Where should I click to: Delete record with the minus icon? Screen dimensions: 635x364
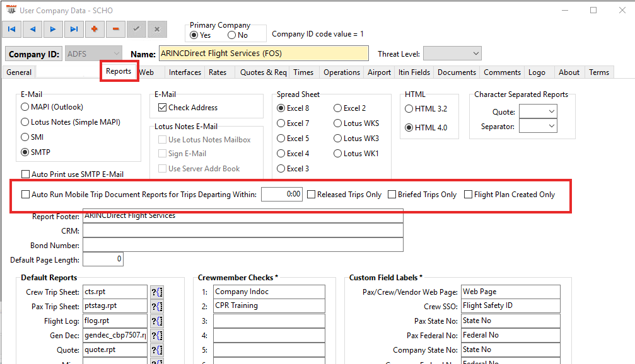116,29
